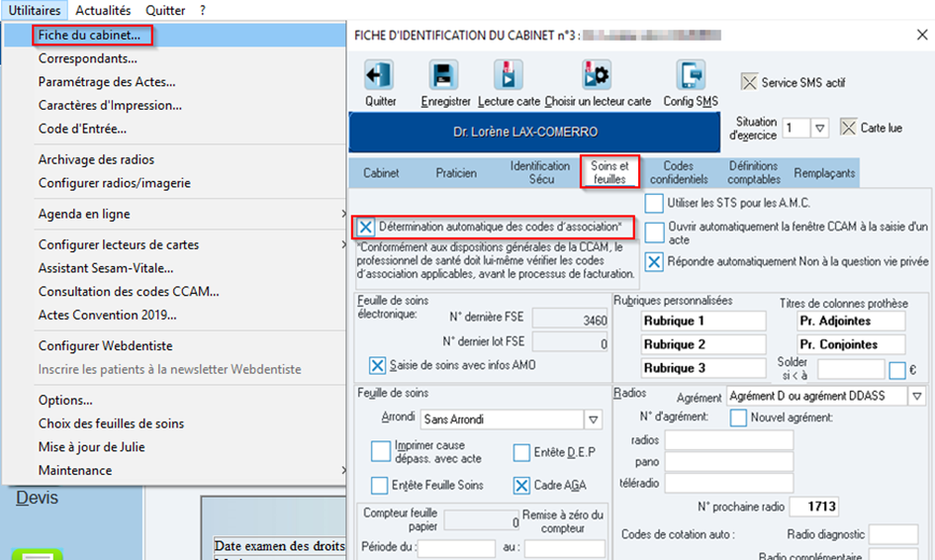Open the Config SMS icon

[x=691, y=76]
